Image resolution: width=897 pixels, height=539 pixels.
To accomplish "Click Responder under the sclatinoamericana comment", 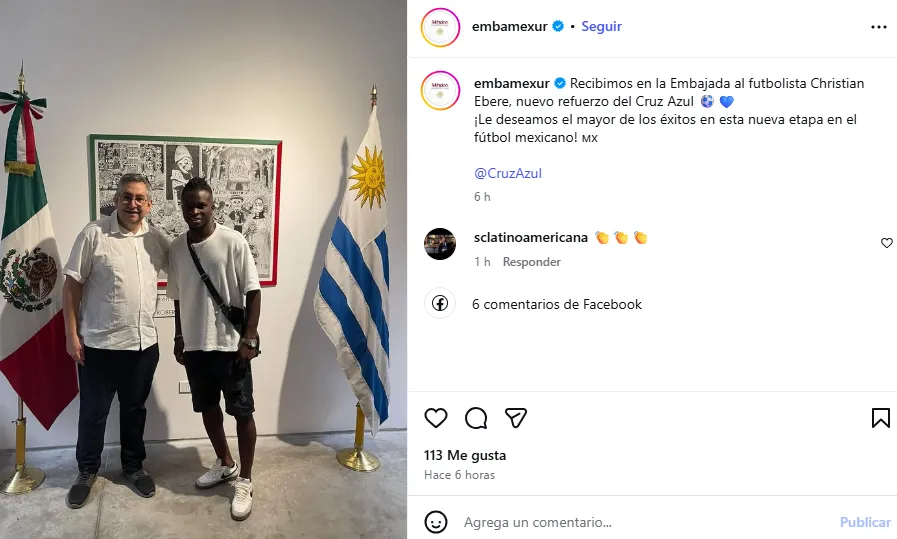I will tap(531, 261).
